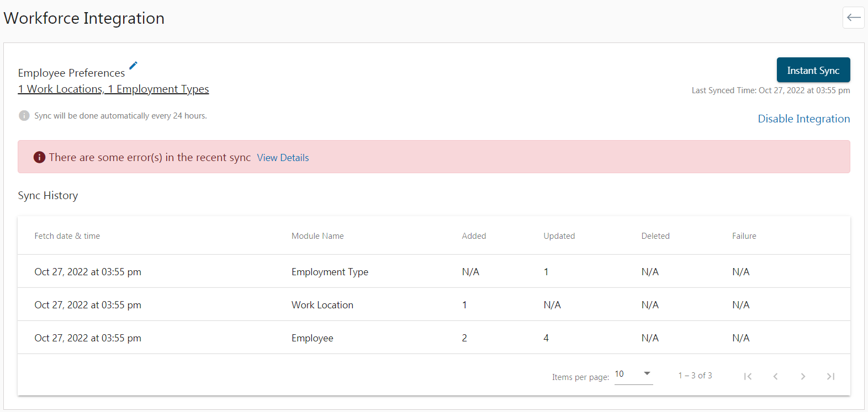Open 1 Work Locations, 1 Employment Types link
The width and height of the screenshot is (868, 412).
click(x=113, y=89)
